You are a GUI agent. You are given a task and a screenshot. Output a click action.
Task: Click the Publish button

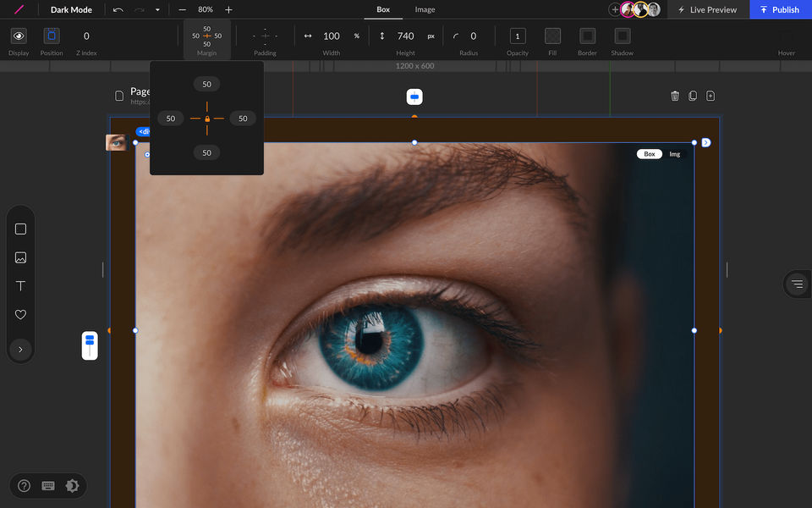coord(780,10)
